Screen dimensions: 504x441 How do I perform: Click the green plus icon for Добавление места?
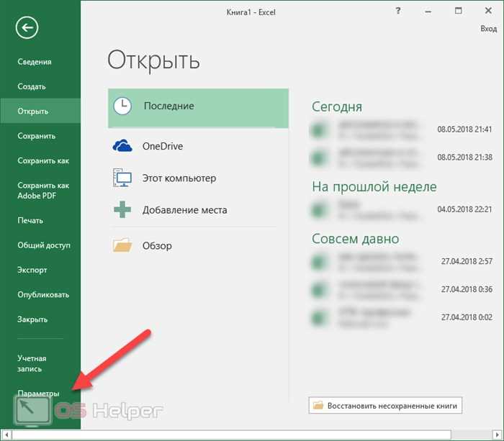[x=122, y=209]
